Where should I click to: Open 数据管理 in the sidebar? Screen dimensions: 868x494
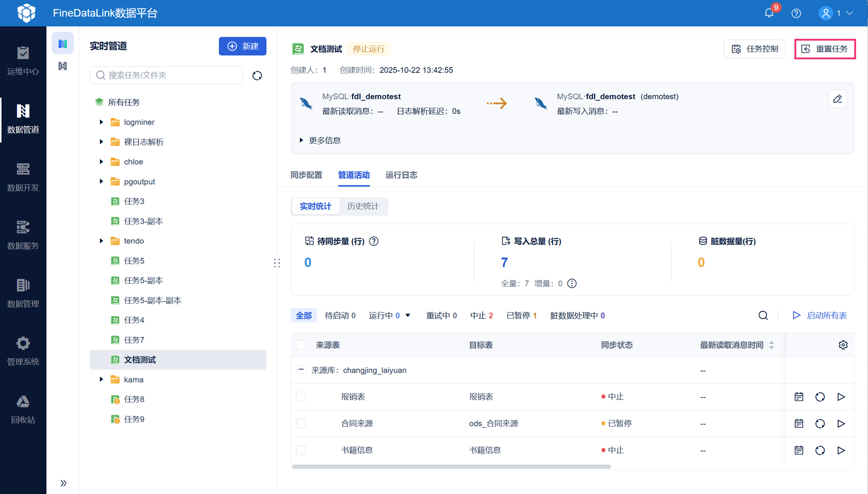pos(23,293)
